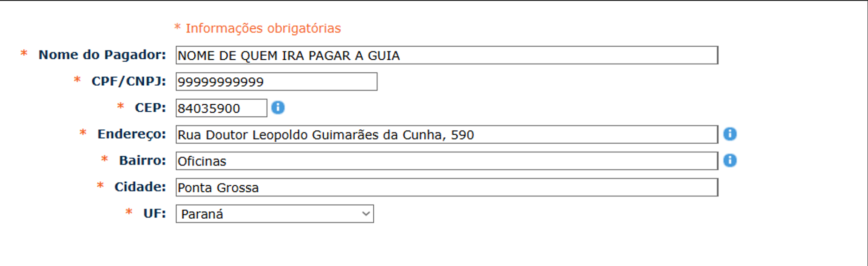Open the UF state dropdown showing Paraná
Screen dimensions: 868x266
tap(274, 214)
